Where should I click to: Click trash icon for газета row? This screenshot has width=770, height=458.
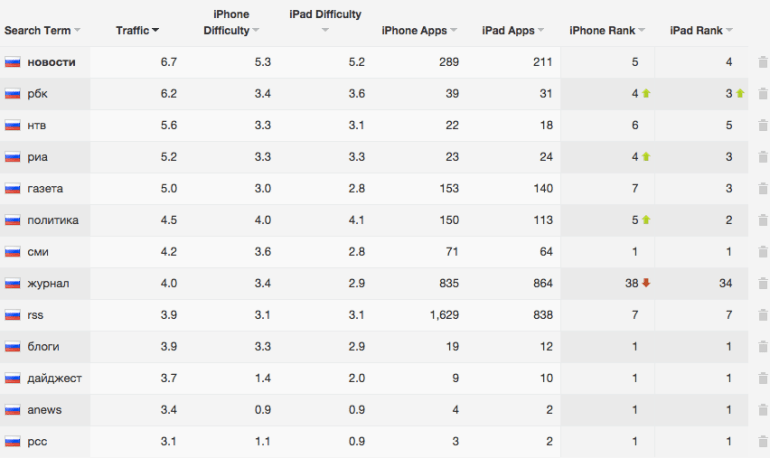point(763,189)
